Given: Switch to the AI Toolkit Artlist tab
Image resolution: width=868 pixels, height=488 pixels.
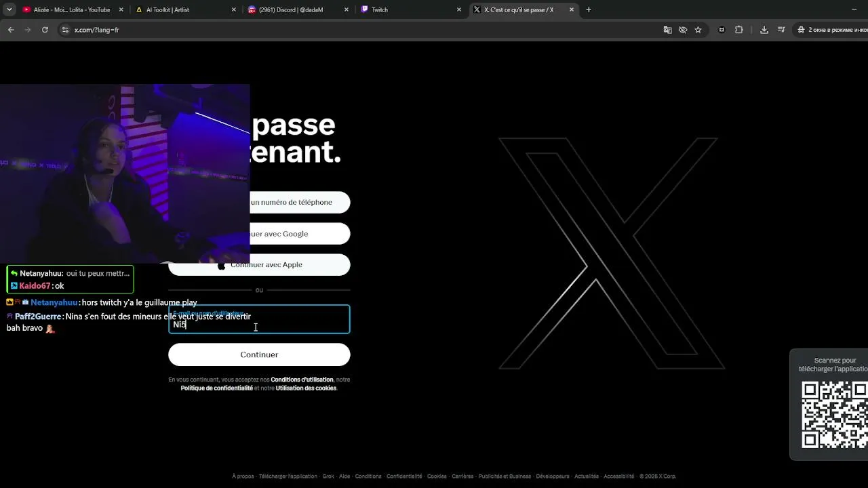Looking at the screenshot, I should pyautogui.click(x=185, y=9).
